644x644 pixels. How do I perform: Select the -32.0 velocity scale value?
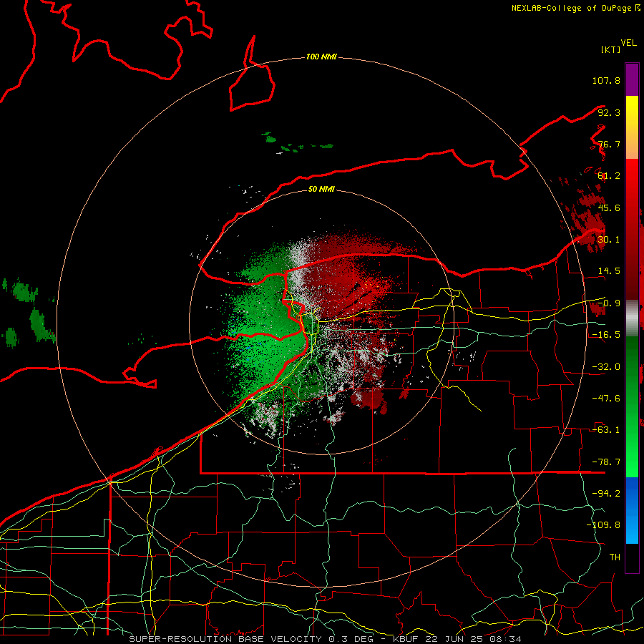[606, 367]
